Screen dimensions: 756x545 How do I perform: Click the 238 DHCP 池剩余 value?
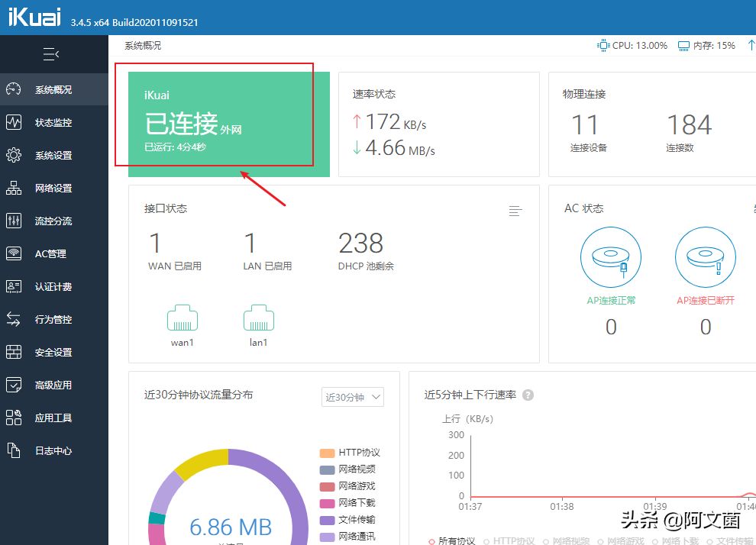(360, 243)
